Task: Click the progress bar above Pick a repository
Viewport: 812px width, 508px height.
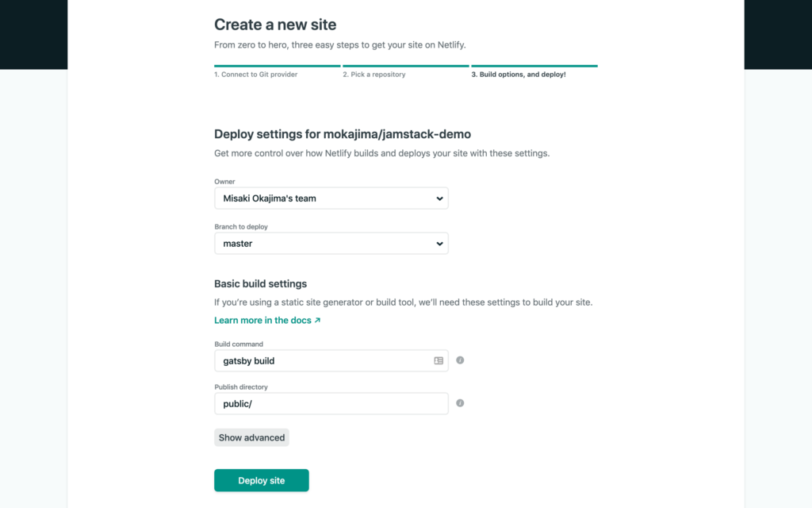Action: point(406,66)
